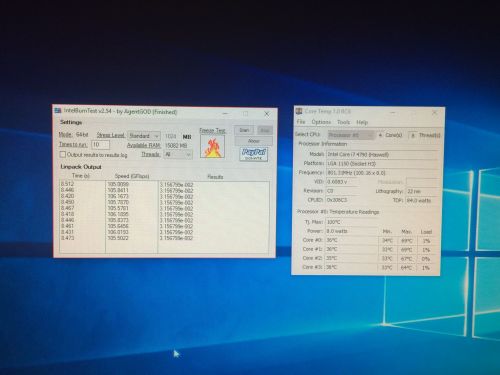The height and width of the screenshot is (375, 500).
Task: Click the Revision field C0
Action: pyautogui.click(x=342, y=191)
